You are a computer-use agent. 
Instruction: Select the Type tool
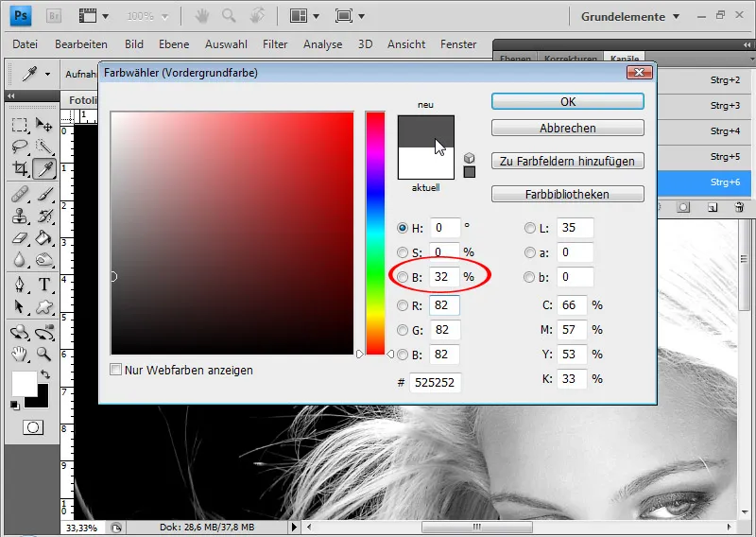tap(44, 285)
